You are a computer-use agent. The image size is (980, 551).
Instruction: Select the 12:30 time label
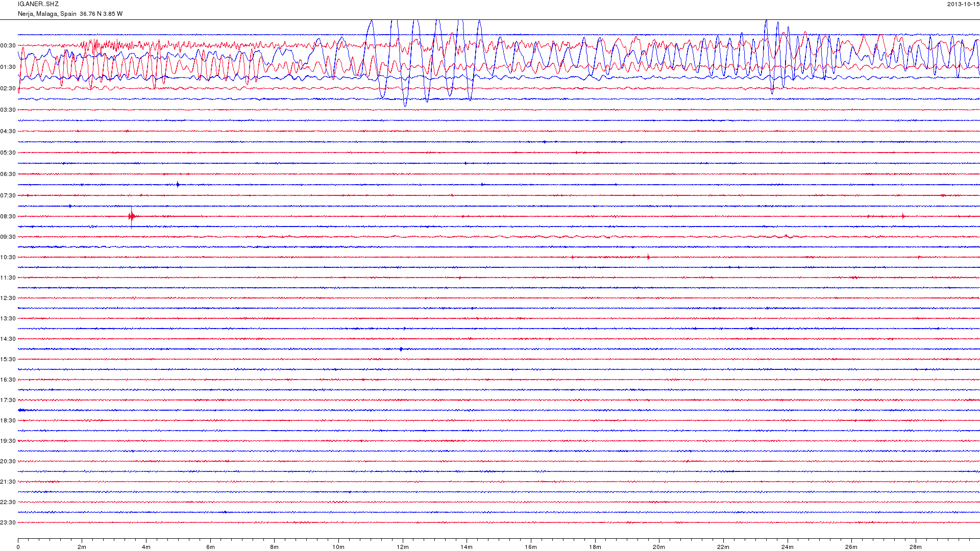[8, 298]
